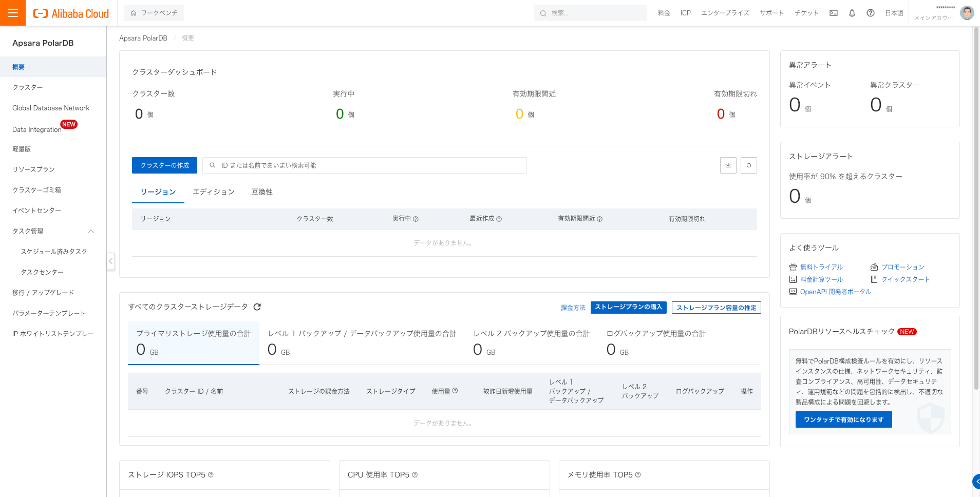
Task: Switch to the エディション tab
Action: point(214,192)
